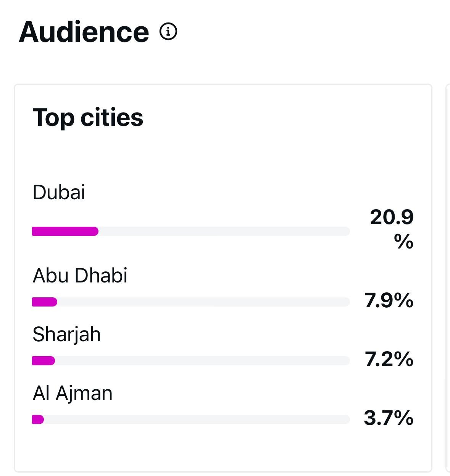
Task: Click the magenta fill of Abu Dhabi's bar
Action: 44,302
